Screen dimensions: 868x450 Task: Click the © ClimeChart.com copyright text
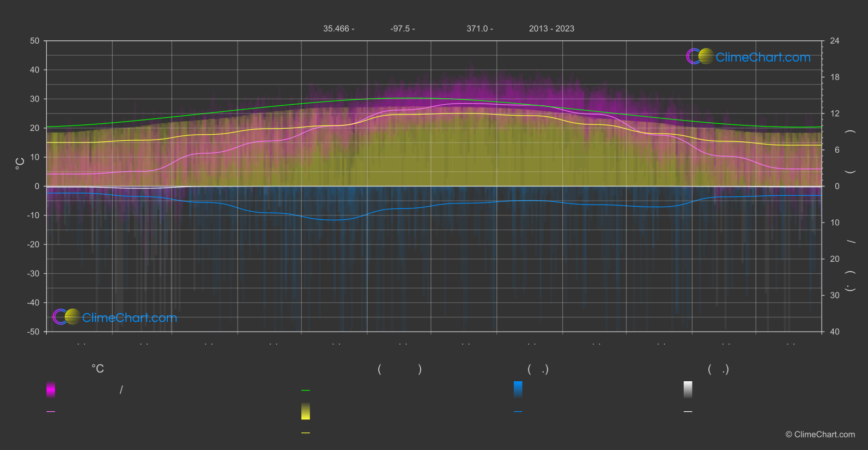820,435
